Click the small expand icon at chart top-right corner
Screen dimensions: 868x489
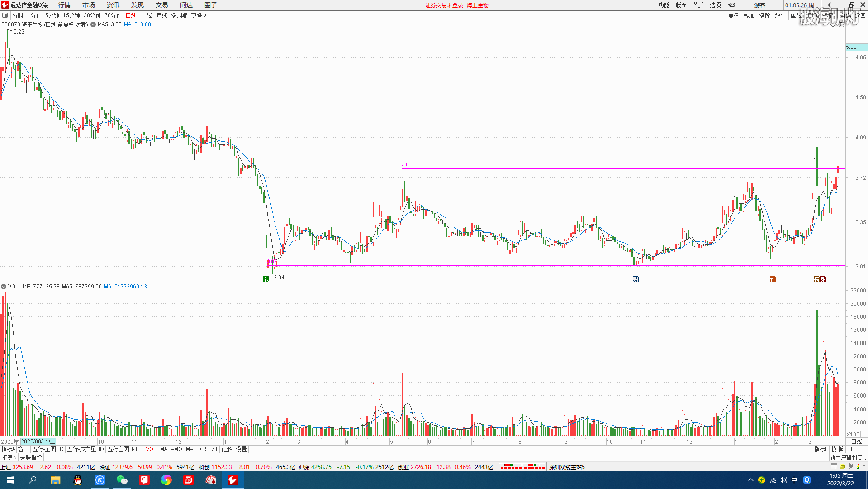coord(841,24)
